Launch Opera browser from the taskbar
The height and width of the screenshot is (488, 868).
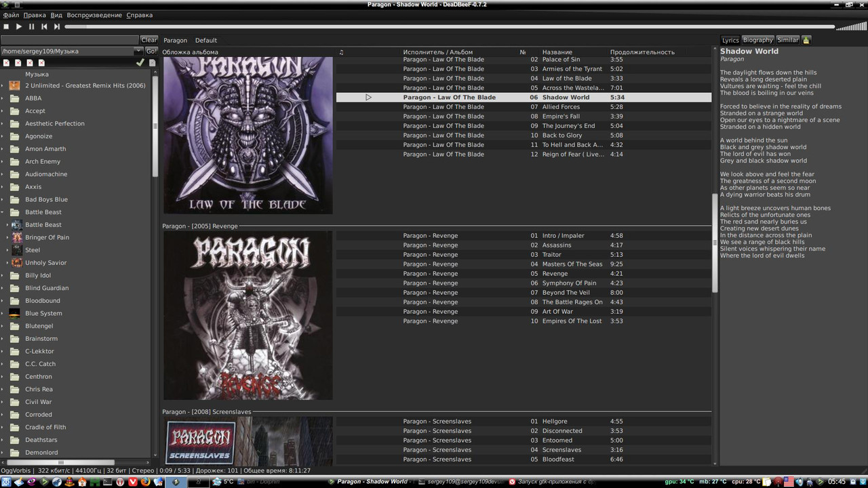click(x=120, y=482)
